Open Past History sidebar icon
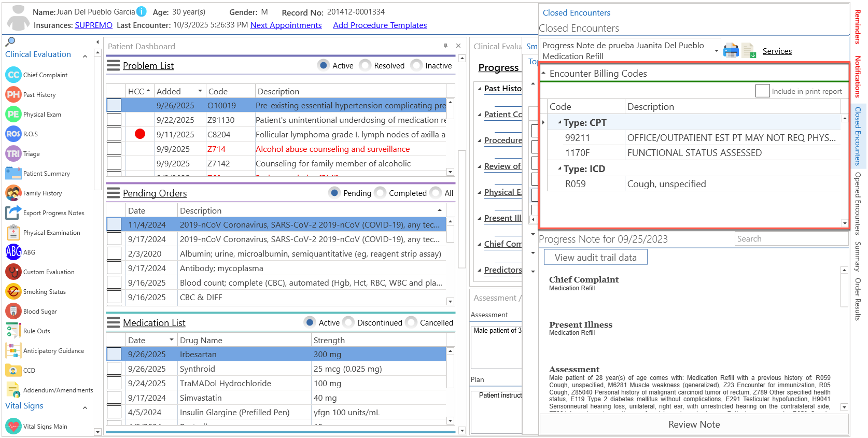868x438 pixels. click(13, 94)
